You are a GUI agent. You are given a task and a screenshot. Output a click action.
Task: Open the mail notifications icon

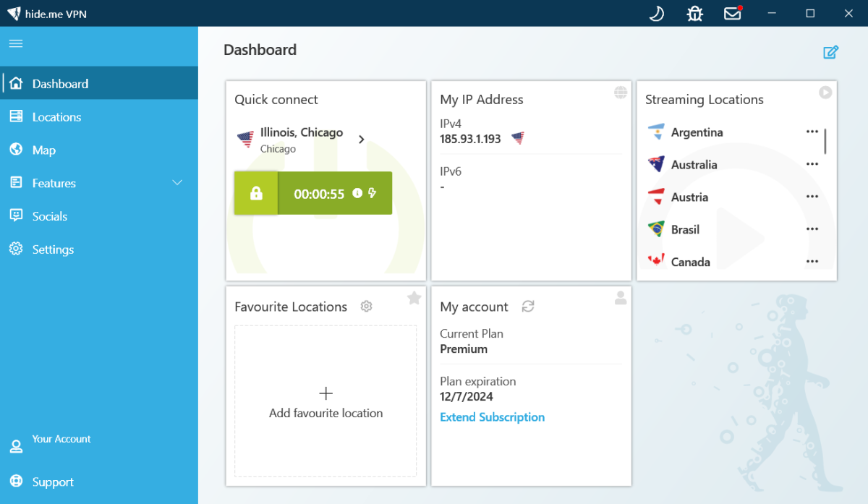coord(733,13)
